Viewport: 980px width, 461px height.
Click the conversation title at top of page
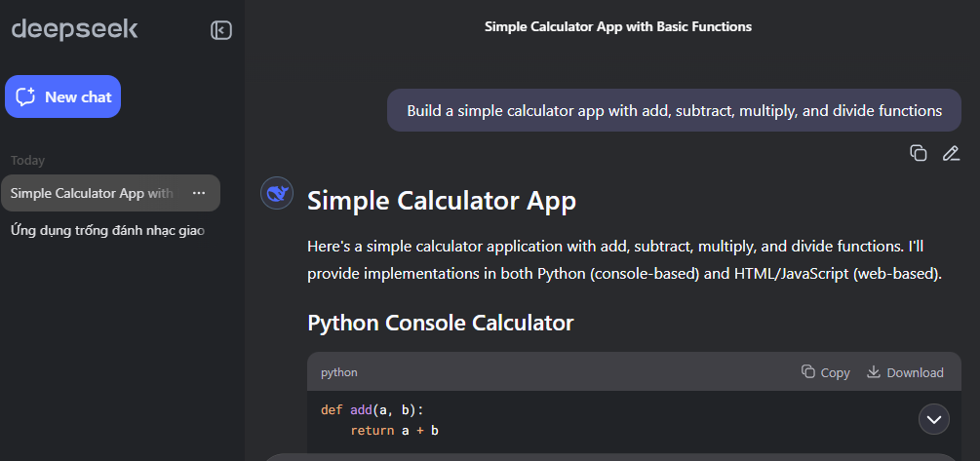click(617, 27)
